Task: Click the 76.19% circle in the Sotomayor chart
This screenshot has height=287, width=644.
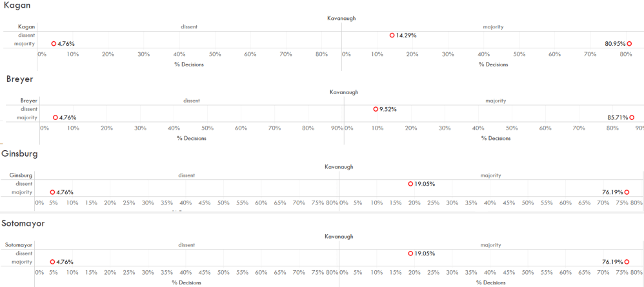Action: click(627, 262)
